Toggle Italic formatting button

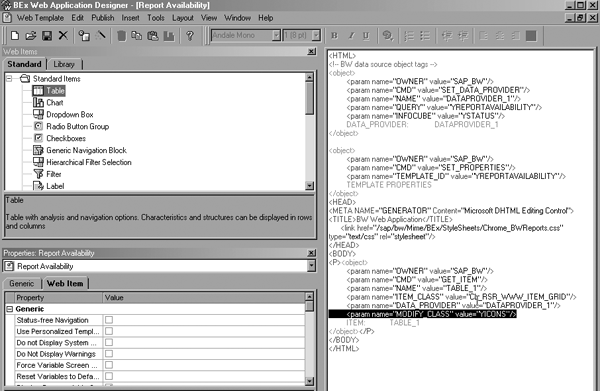tap(351, 36)
